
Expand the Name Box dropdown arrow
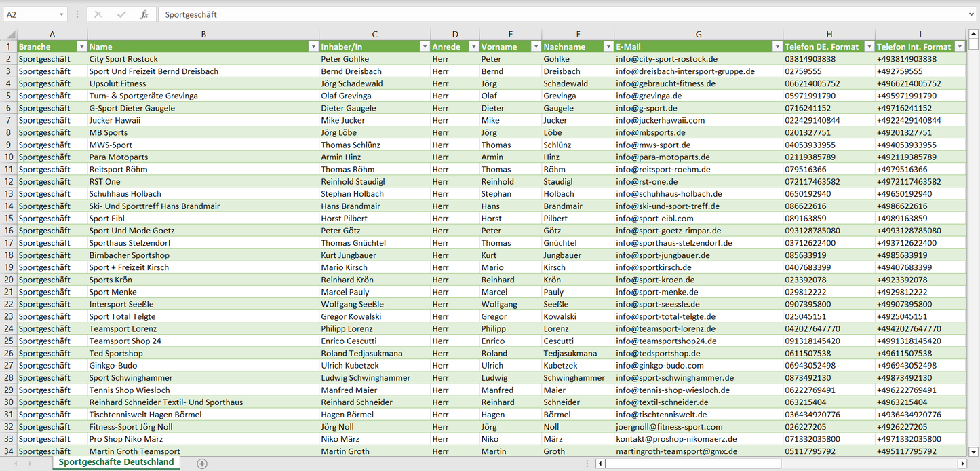pyautogui.click(x=61, y=14)
